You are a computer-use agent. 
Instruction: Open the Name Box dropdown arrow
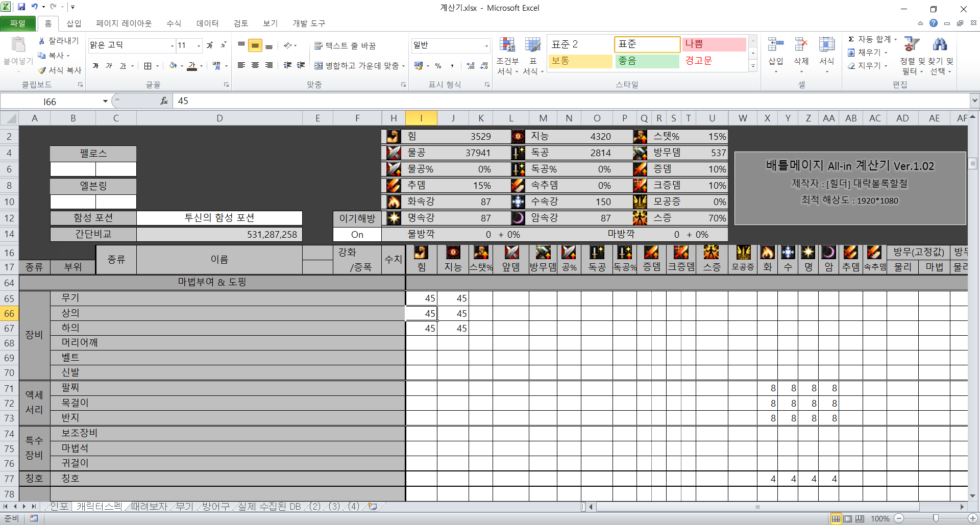pos(105,102)
